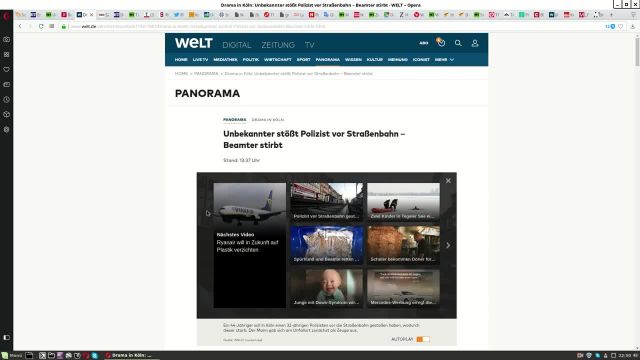Open extensions cube icon in sidebar
Viewport: 640px width, 360px height.
pyautogui.click(x=7, y=115)
